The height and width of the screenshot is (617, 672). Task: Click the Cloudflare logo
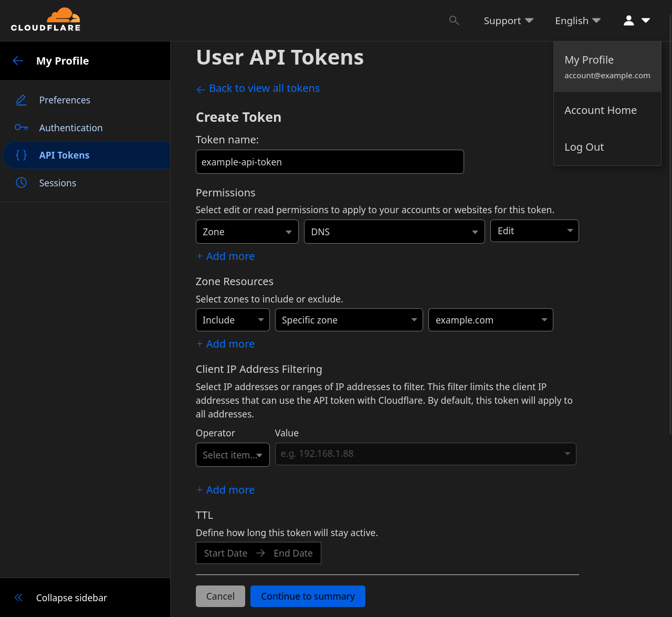[46, 19]
